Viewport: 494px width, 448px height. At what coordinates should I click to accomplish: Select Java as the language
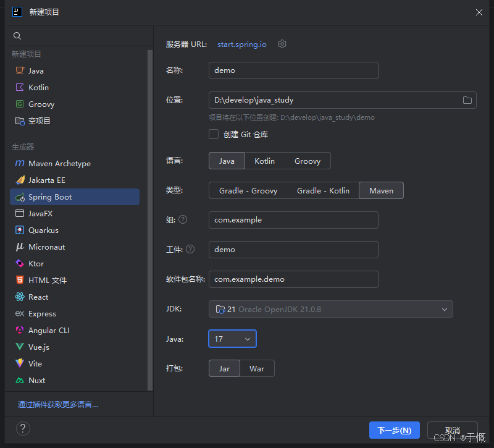(x=227, y=161)
